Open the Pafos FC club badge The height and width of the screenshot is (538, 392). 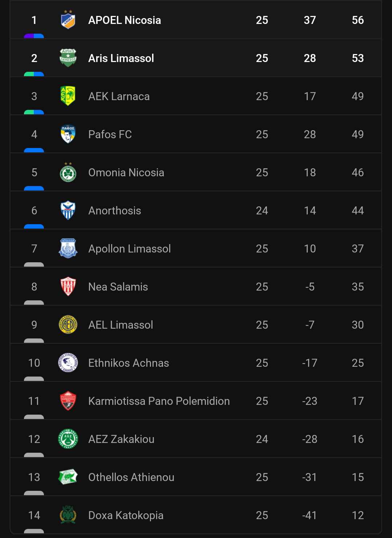pyautogui.click(x=68, y=134)
